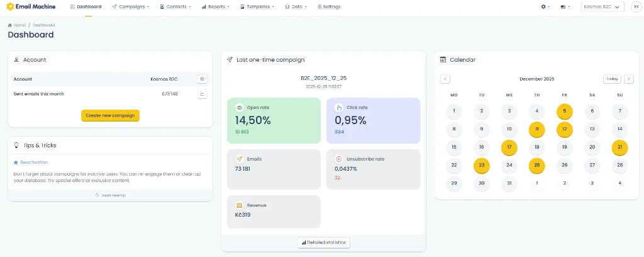Open Detailed statistics

324,243
